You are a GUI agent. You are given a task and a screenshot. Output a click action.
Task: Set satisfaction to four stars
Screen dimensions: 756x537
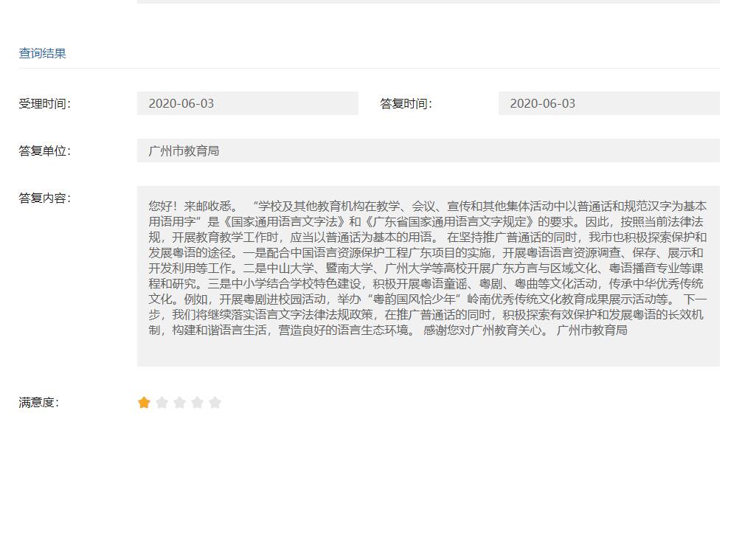197,402
